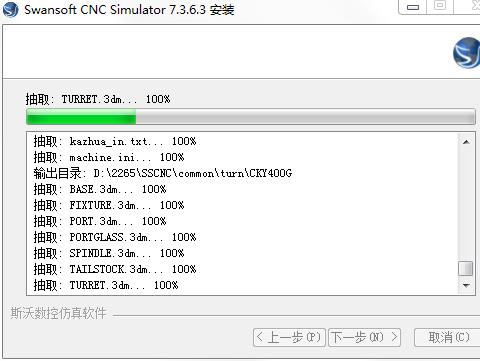This screenshot has height=361, width=480.
Task: Click the status text above progress bar
Action: 98,99
